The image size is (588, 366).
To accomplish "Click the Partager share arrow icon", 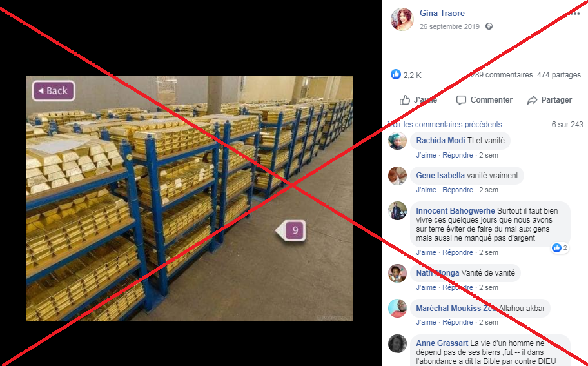I will 532,100.
